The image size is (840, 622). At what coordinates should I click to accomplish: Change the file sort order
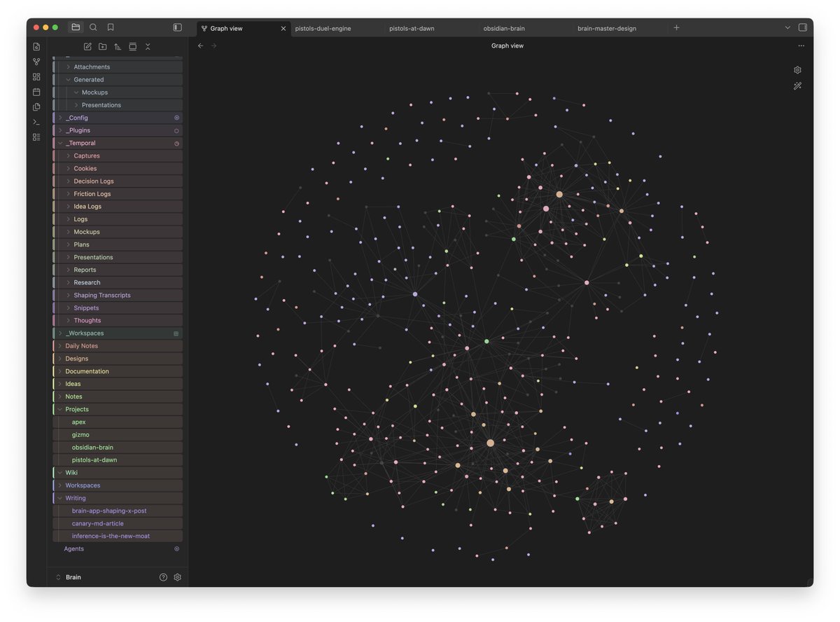[x=118, y=46]
